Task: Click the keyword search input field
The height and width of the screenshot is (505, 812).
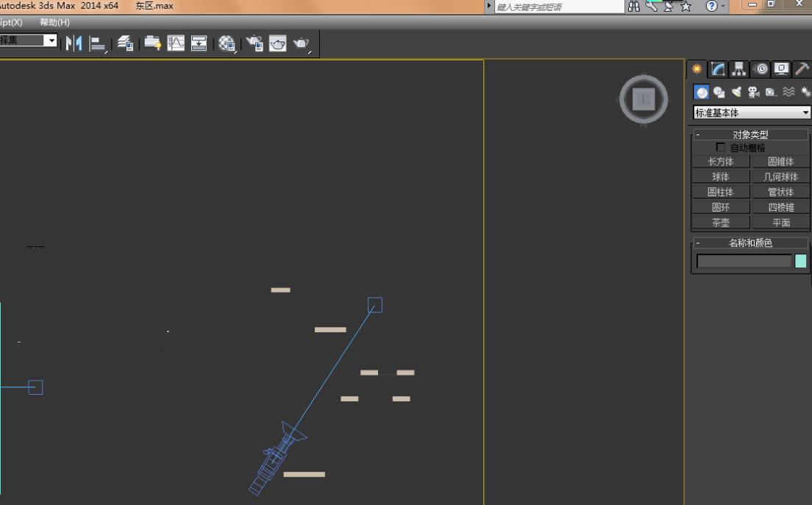Action: point(559,7)
